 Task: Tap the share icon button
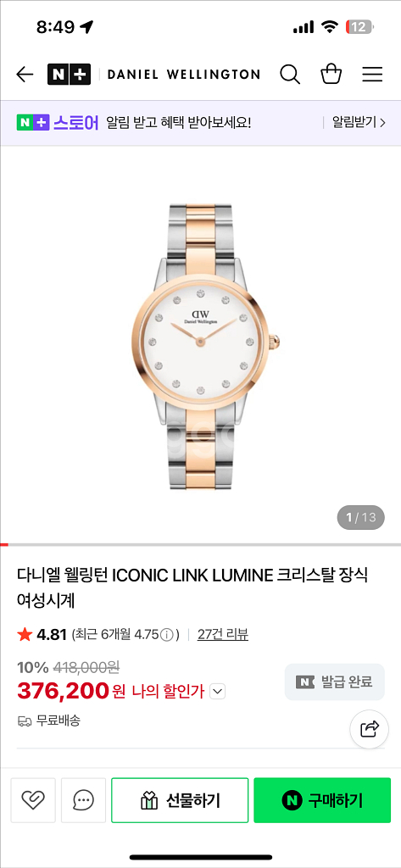pyautogui.click(x=370, y=728)
